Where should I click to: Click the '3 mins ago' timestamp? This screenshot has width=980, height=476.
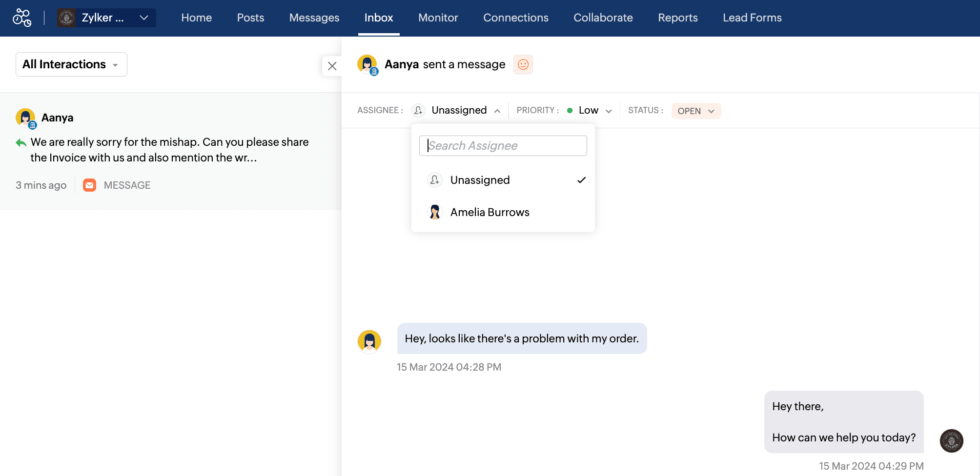click(41, 185)
